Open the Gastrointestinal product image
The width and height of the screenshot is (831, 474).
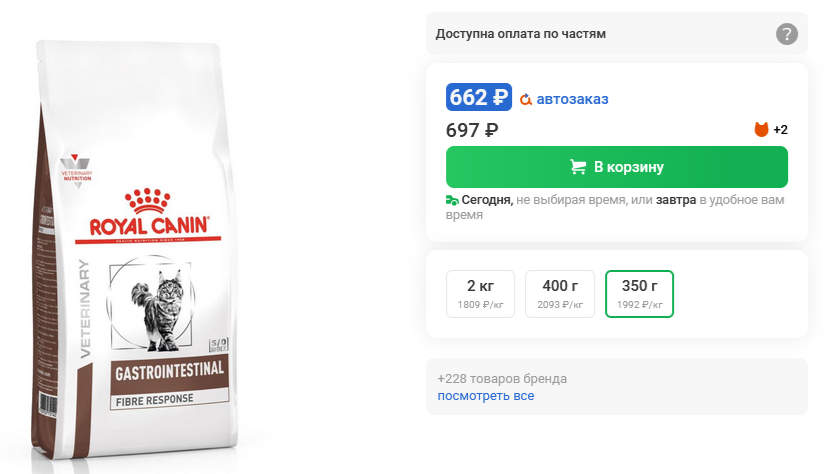(135, 249)
